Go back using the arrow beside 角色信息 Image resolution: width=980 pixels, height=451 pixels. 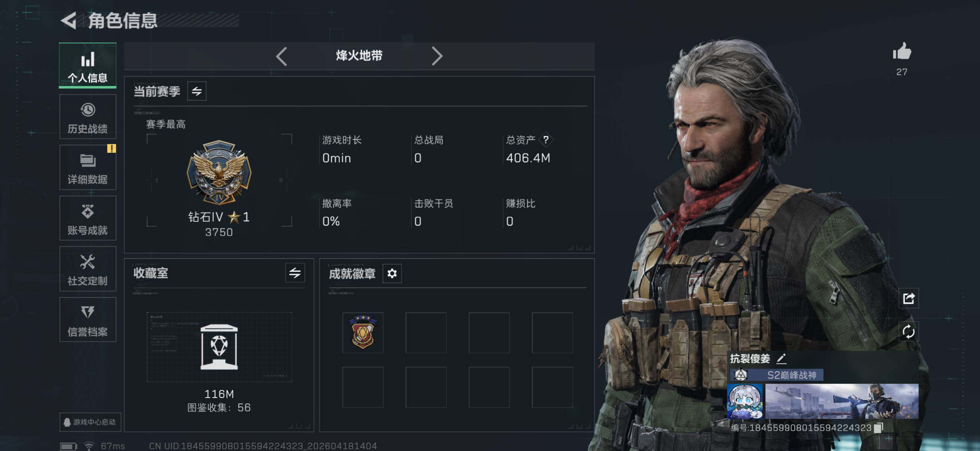tap(69, 21)
